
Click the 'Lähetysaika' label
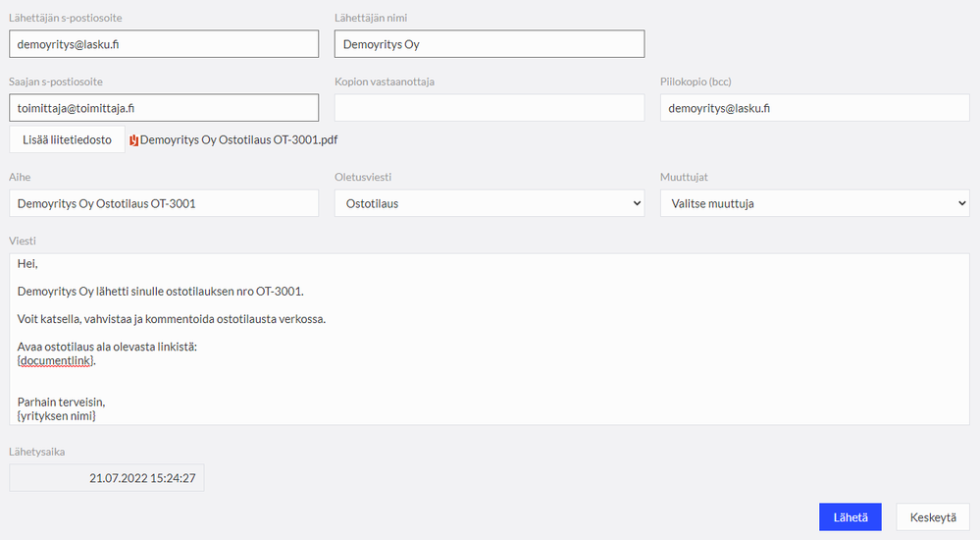(37, 452)
